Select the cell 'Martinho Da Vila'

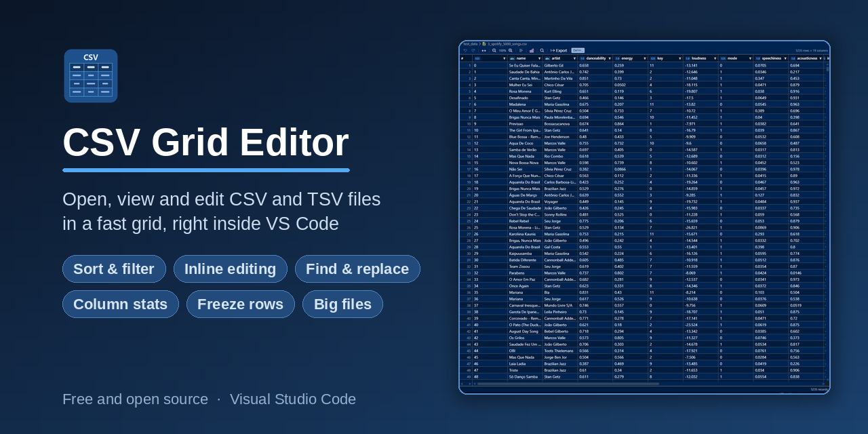click(561, 78)
